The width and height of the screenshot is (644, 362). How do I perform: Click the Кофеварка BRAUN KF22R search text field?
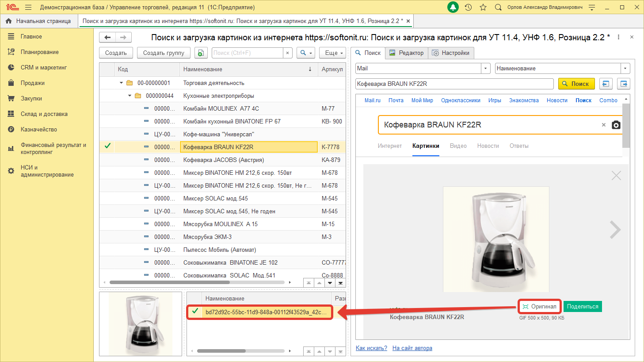(x=454, y=84)
